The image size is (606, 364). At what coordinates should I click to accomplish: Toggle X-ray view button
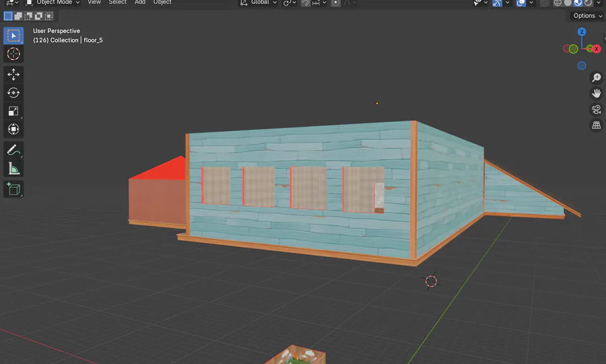point(545,3)
